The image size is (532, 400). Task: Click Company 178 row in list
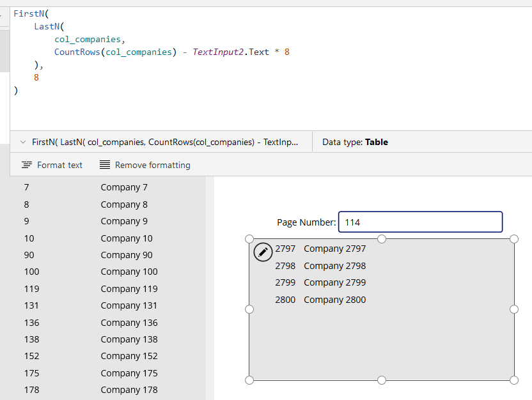pos(129,390)
